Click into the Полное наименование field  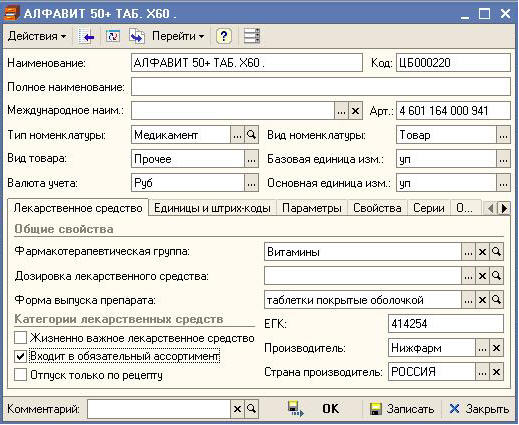point(321,87)
